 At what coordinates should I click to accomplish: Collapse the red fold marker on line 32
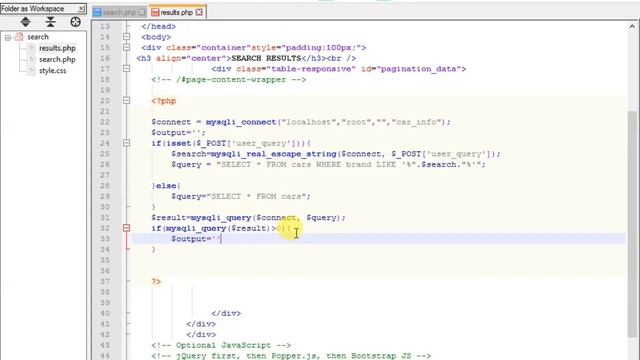(x=127, y=228)
